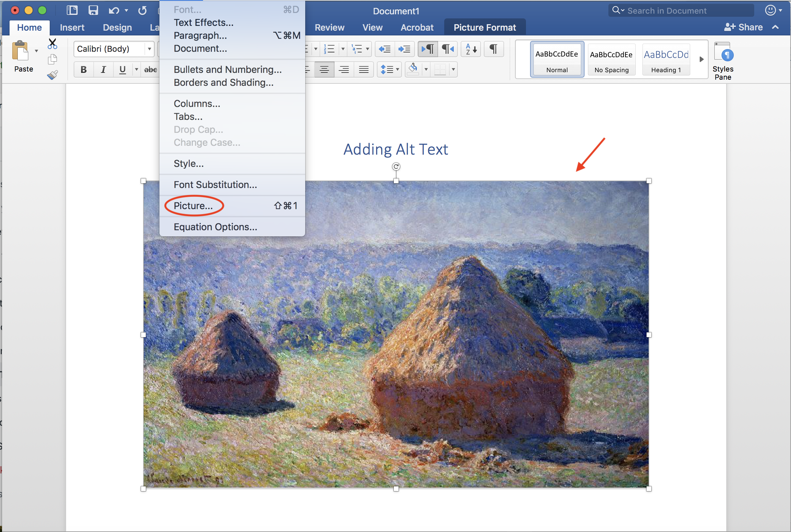Click the borders icon
Viewport: 791px width, 532px height.
pos(440,69)
